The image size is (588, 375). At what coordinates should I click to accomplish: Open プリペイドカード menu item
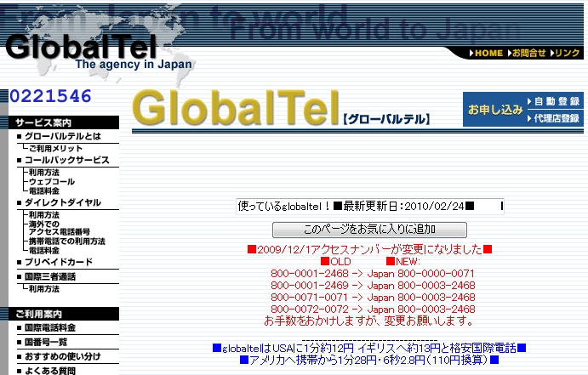coord(59,262)
